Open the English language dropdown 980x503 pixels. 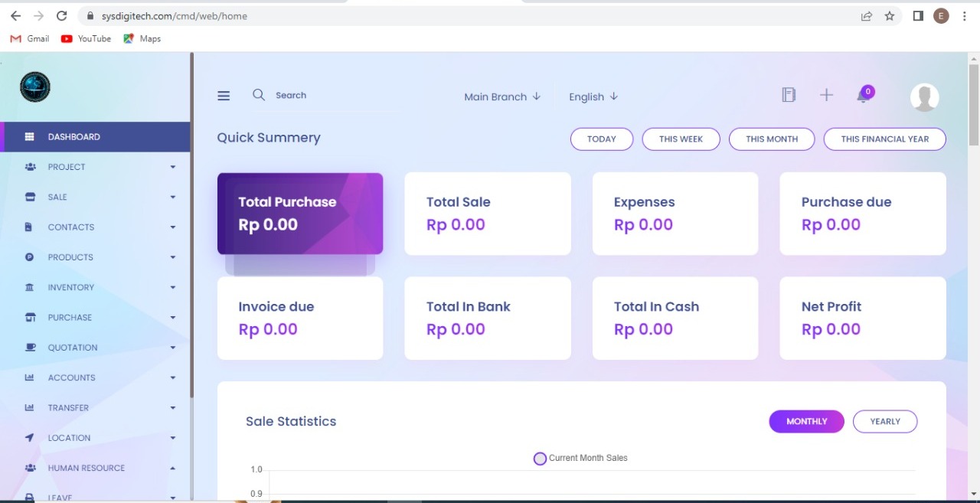[x=593, y=97]
